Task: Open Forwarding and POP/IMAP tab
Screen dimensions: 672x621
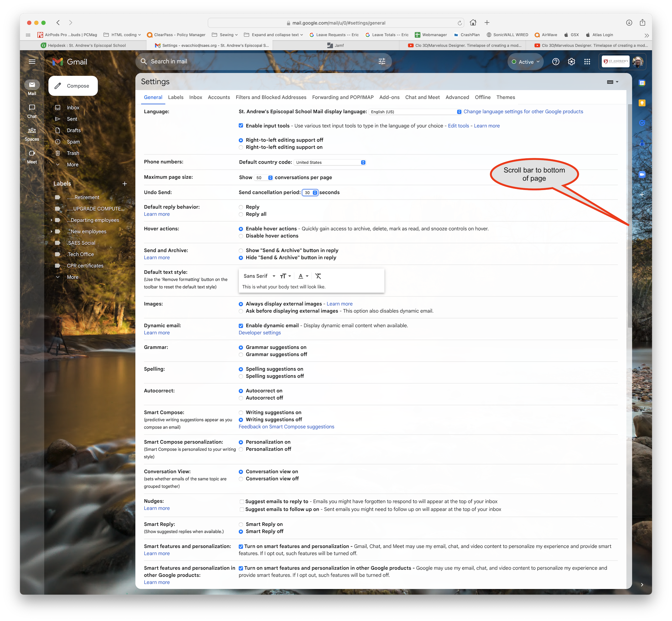Action: click(343, 97)
